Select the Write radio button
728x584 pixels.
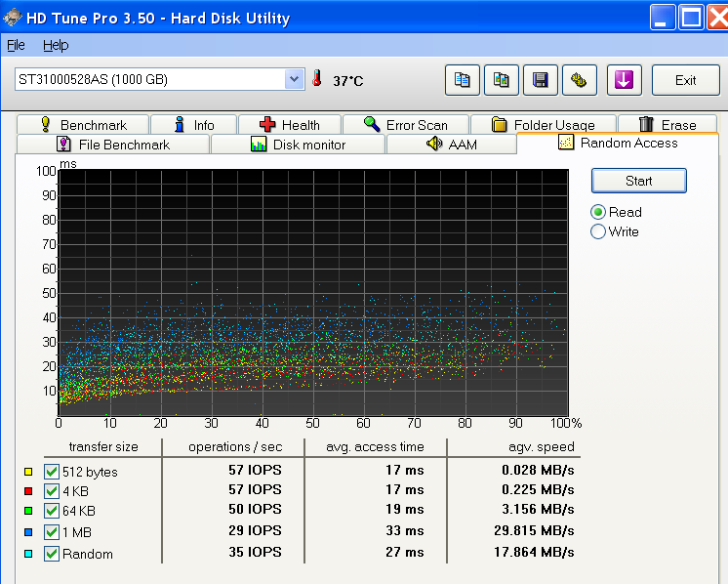(598, 231)
